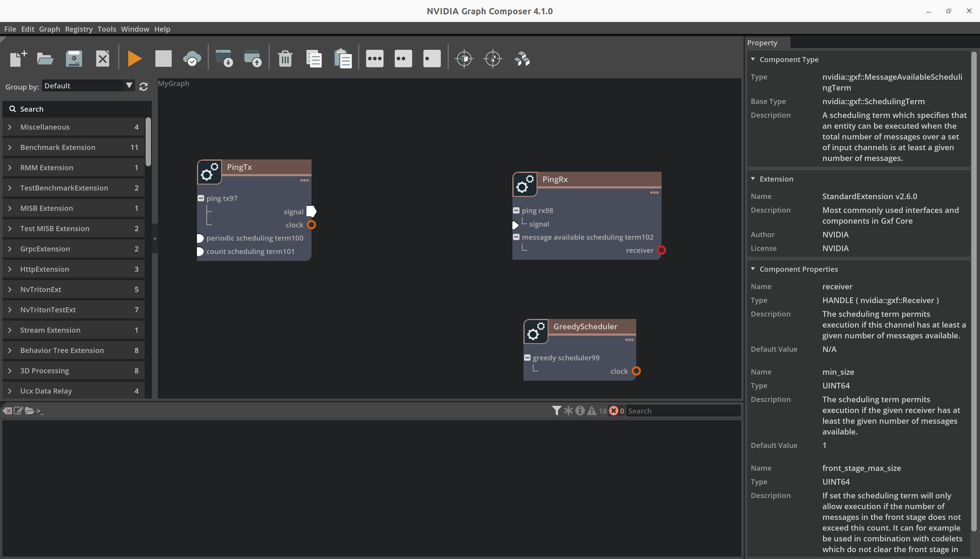Click the crosshair with single cube icon
980x559 pixels.
click(464, 59)
